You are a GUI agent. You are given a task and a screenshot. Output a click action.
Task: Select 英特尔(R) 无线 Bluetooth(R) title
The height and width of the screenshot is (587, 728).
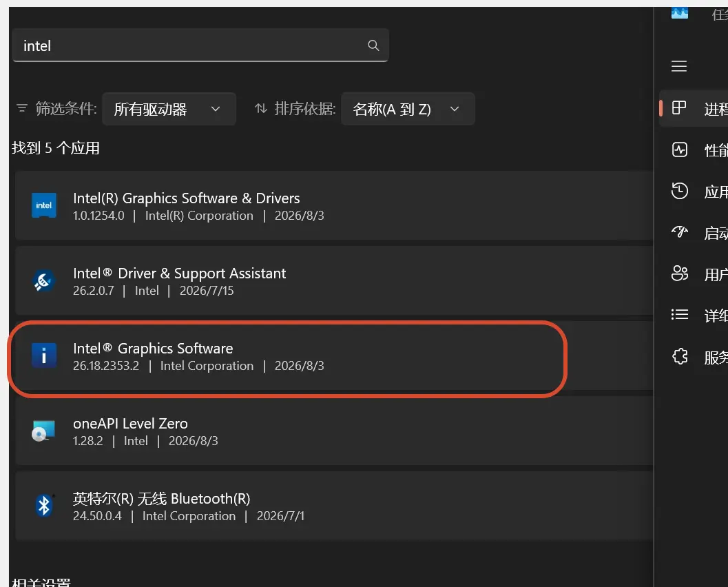(162, 499)
